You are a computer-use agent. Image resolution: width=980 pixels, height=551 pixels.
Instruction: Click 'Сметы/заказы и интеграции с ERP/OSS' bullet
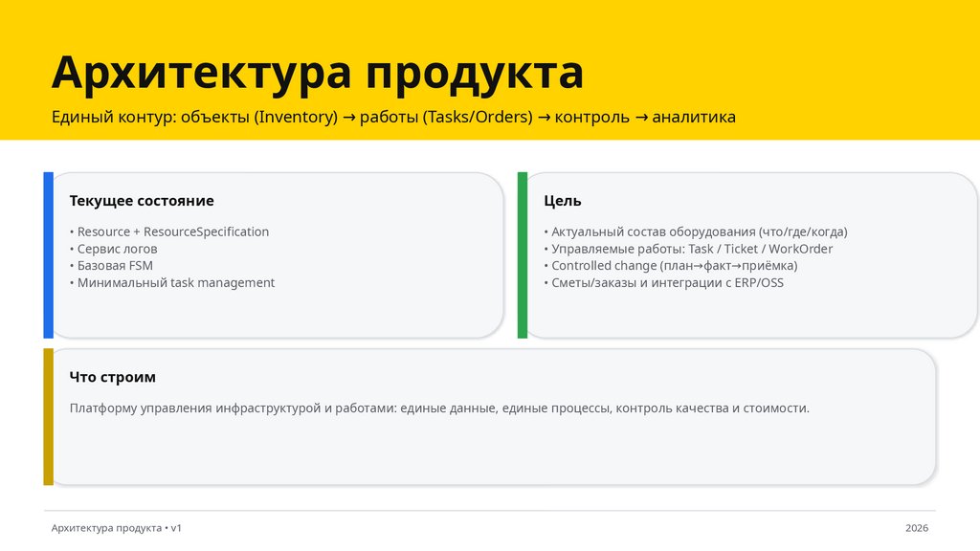point(664,282)
